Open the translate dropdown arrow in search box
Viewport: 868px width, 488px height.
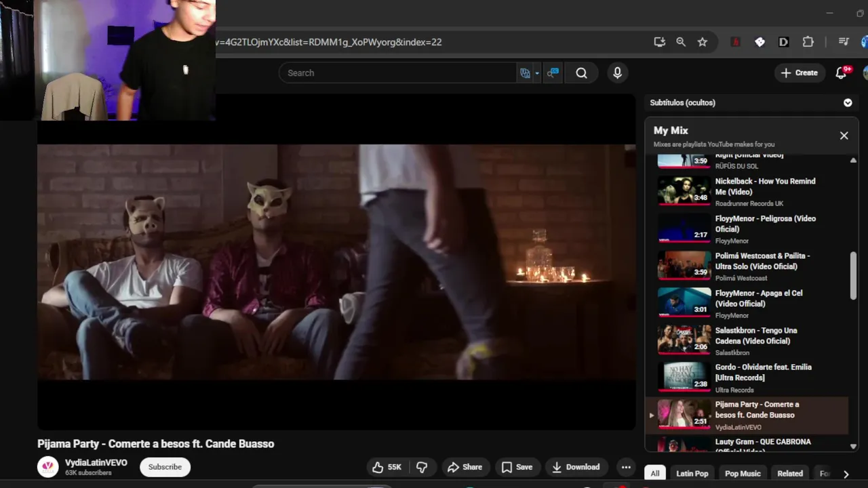tap(536, 73)
